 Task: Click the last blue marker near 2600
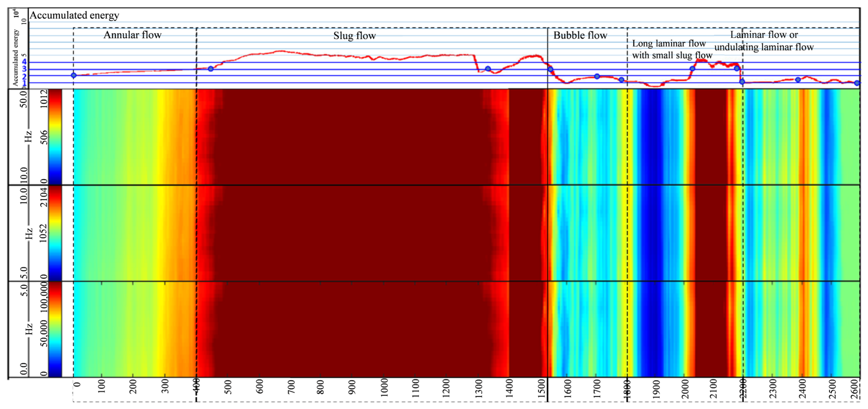pyautogui.click(x=857, y=83)
